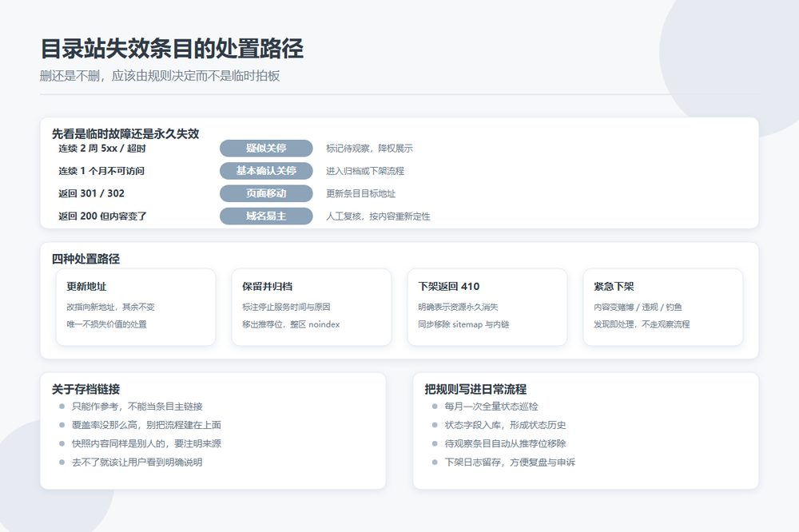Click heading 四种处置路径
Image resolution: width=799 pixels, height=532 pixels.
tap(85, 258)
